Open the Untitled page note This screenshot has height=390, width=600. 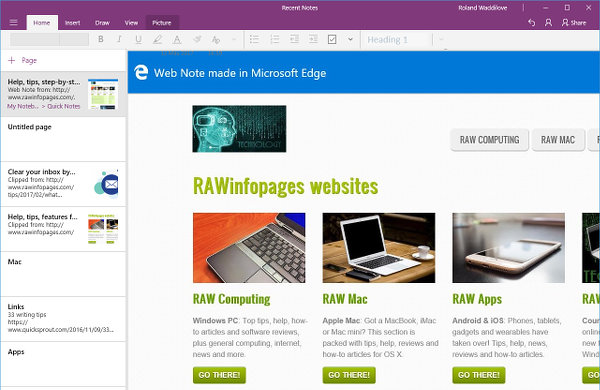click(x=64, y=139)
